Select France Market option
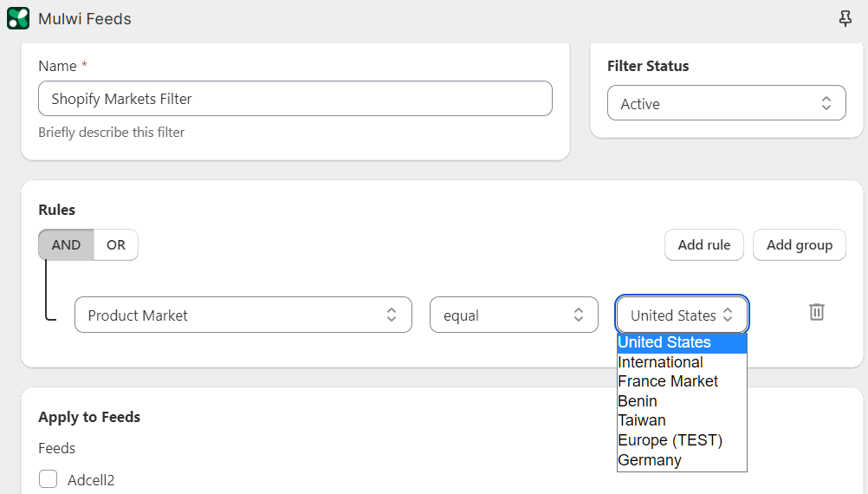This screenshot has width=868, height=494. point(682,381)
